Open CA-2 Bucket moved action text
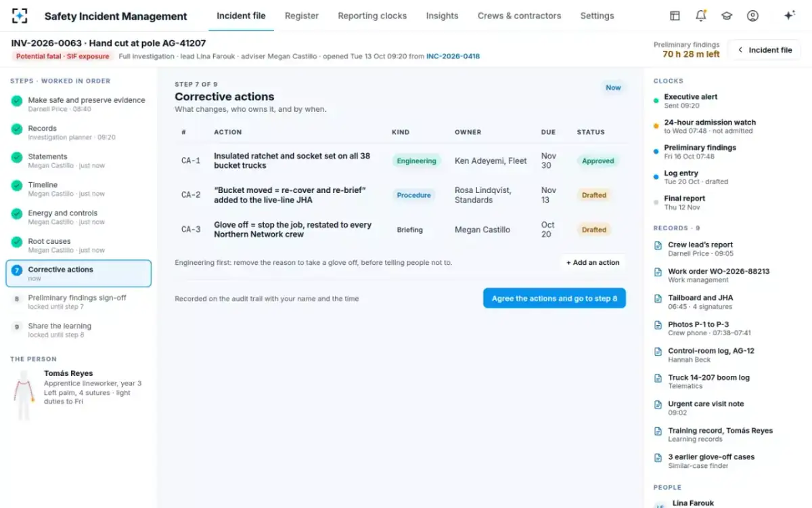The height and width of the screenshot is (508, 812). [290, 195]
